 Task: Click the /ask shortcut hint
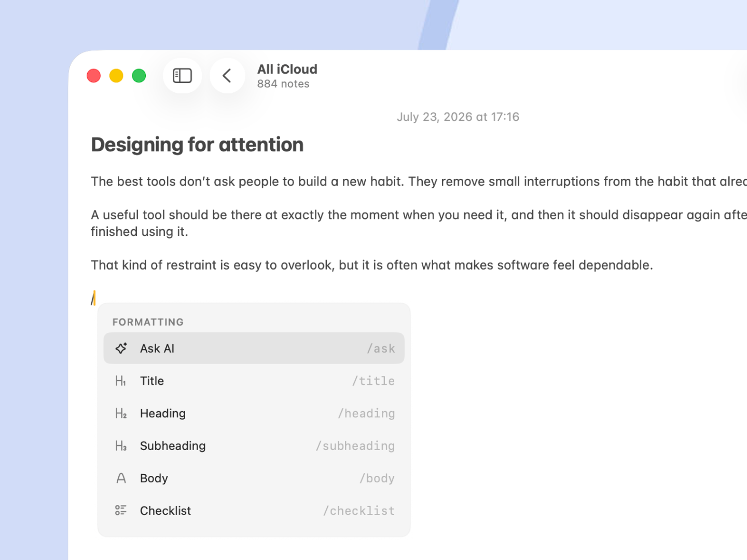pos(381,349)
